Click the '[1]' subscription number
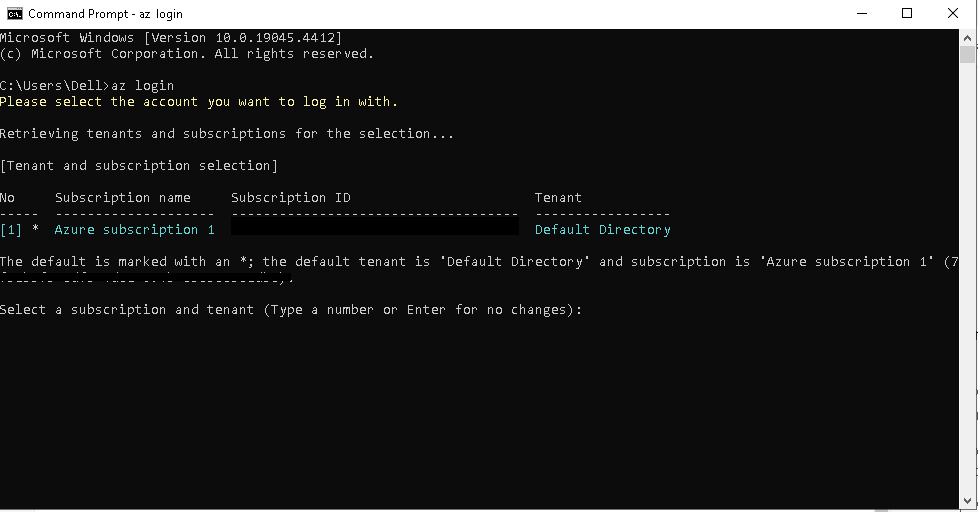This screenshot has height=512, width=978. pyautogui.click(x=11, y=230)
